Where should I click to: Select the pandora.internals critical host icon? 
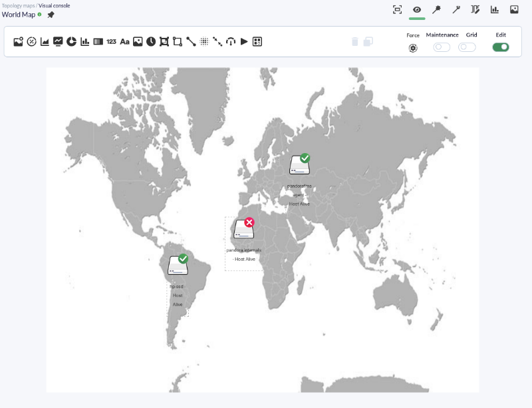coord(244,228)
